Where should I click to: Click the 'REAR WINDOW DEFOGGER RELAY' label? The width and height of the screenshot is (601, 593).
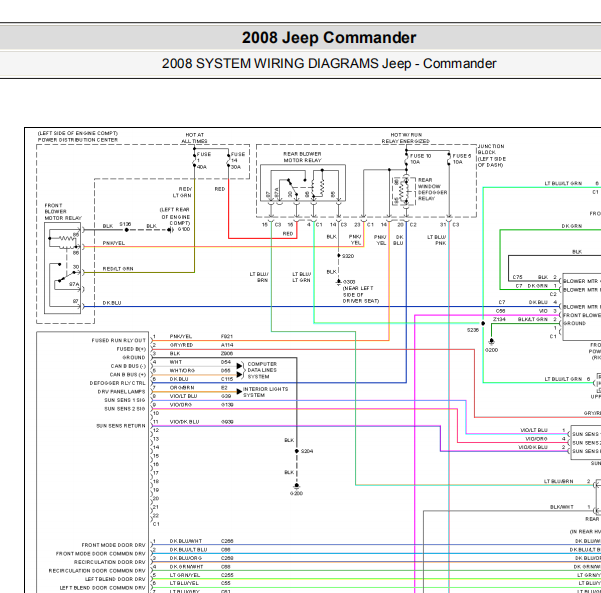(432, 189)
